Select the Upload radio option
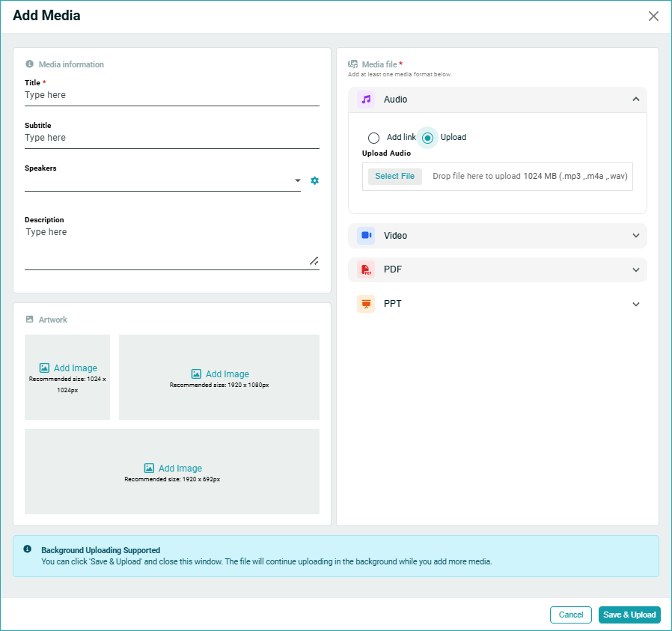Viewport: 672px width, 631px height. click(427, 138)
